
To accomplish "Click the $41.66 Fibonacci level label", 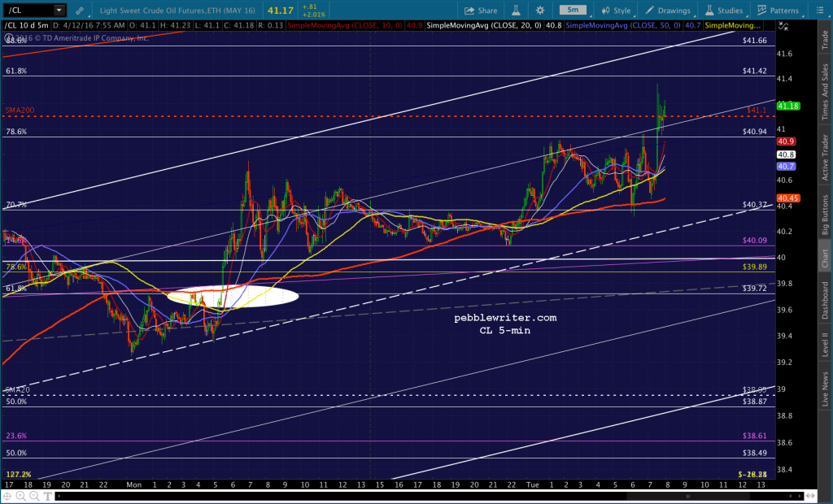I will (754, 41).
